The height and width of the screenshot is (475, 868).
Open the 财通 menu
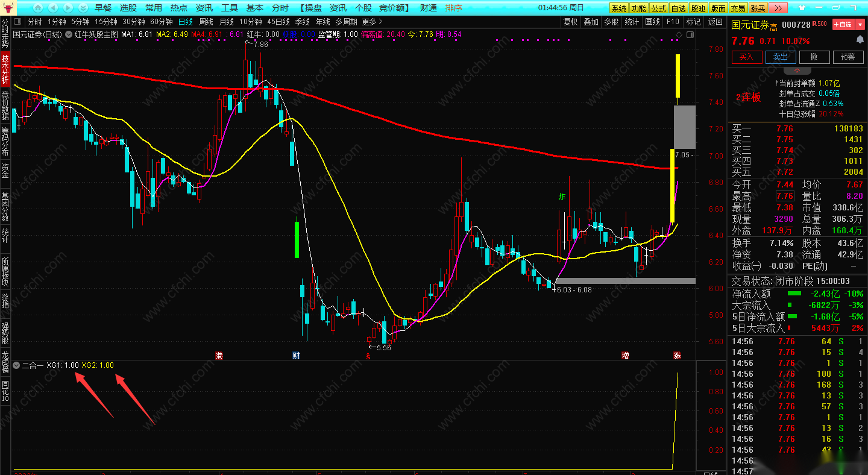click(429, 8)
